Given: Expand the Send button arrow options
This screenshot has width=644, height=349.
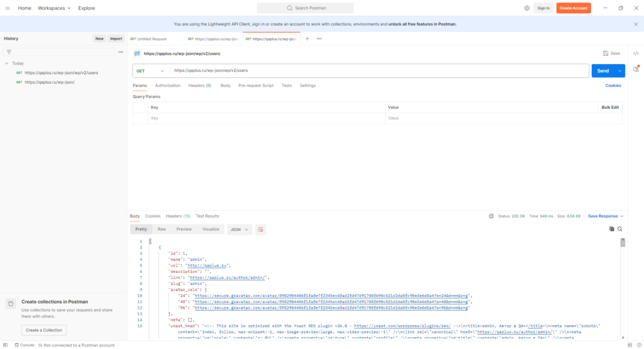Looking at the screenshot, I should coord(619,70).
